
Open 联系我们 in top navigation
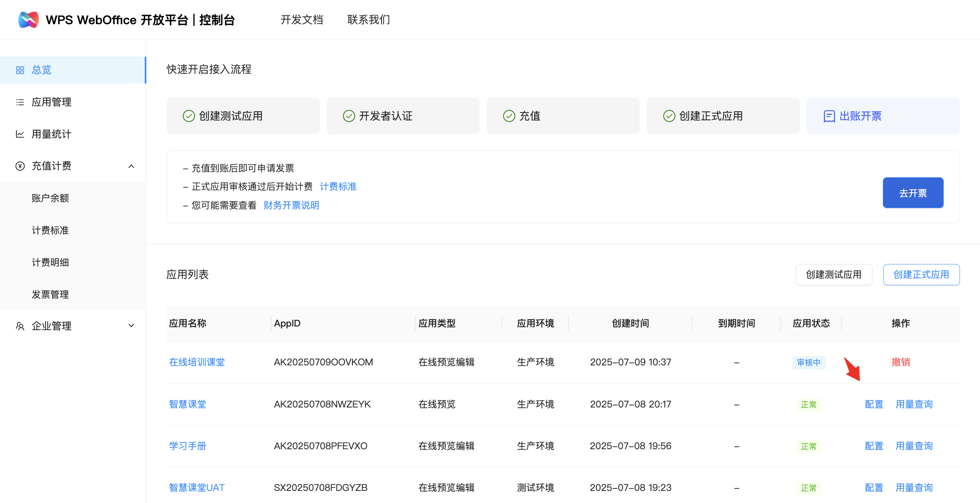pyautogui.click(x=369, y=20)
